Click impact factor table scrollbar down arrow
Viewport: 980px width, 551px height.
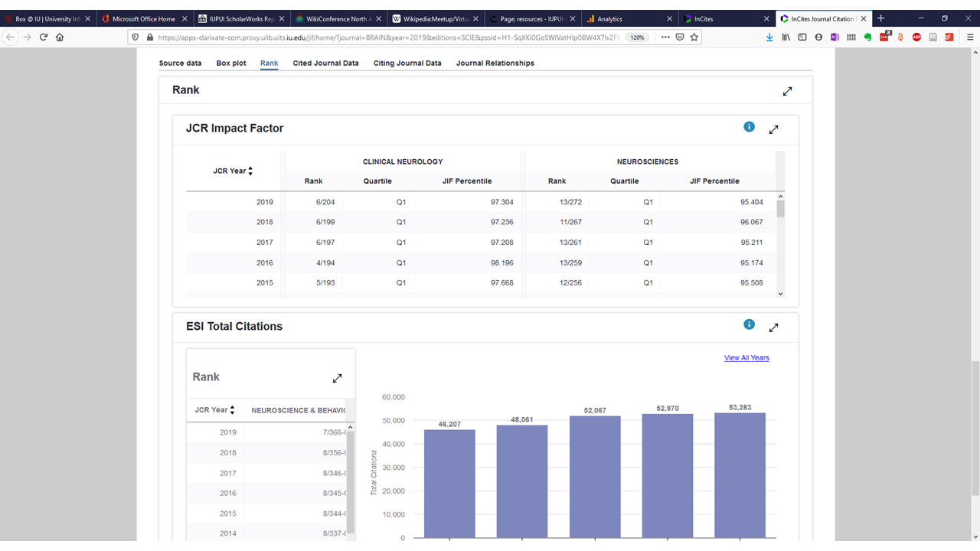coord(780,294)
